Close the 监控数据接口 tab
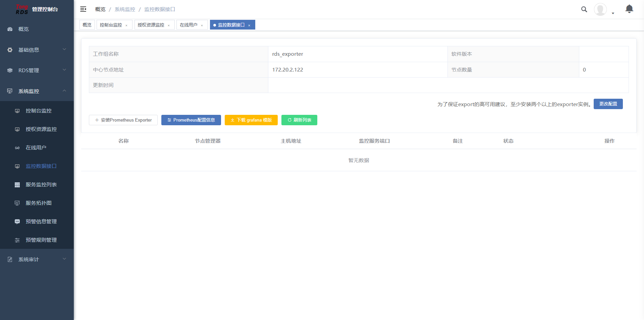This screenshot has width=644, height=320. pos(249,25)
